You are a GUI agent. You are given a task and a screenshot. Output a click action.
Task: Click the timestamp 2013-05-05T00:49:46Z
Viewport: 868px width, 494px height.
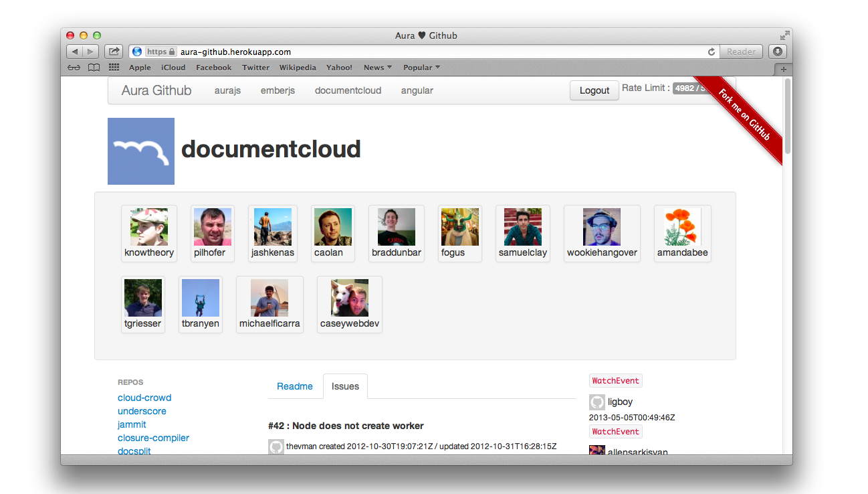point(632,418)
